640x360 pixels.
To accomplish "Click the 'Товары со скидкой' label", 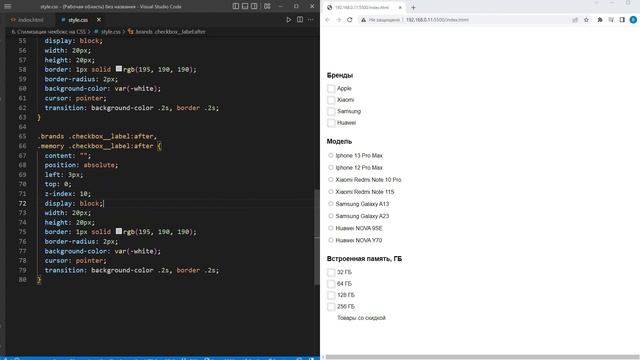I will coord(361,318).
